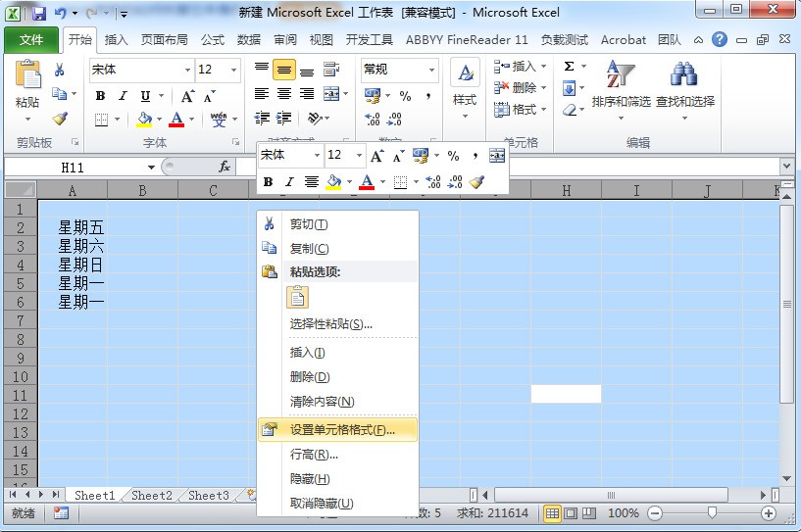Choose 清除内容 from context menu
This screenshot has height=532, width=801.
point(337,402)
